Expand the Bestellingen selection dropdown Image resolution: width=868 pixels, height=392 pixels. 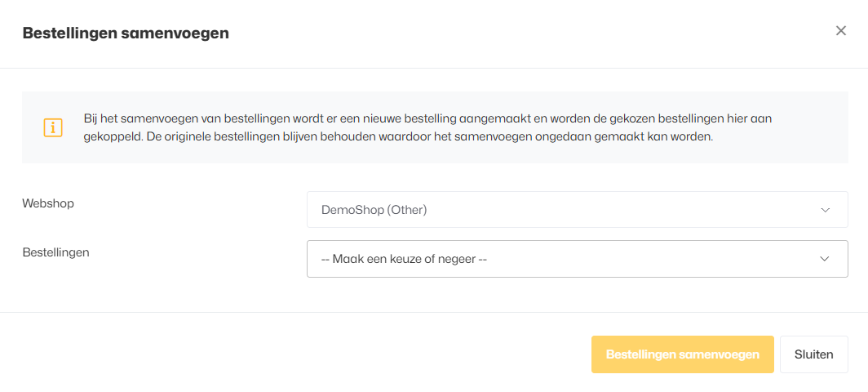(x=577, y=259)
